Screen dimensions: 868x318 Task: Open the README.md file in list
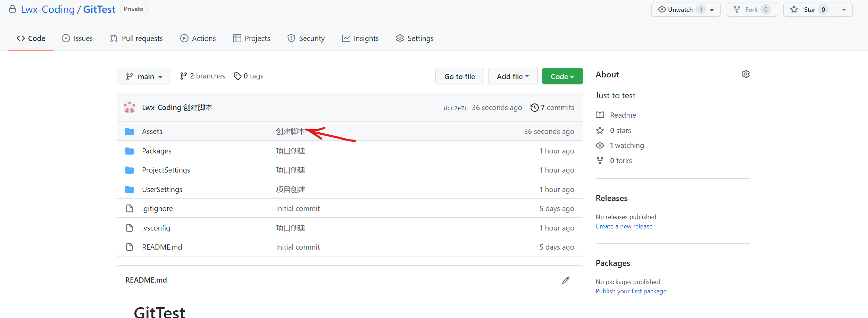point(162,247)
